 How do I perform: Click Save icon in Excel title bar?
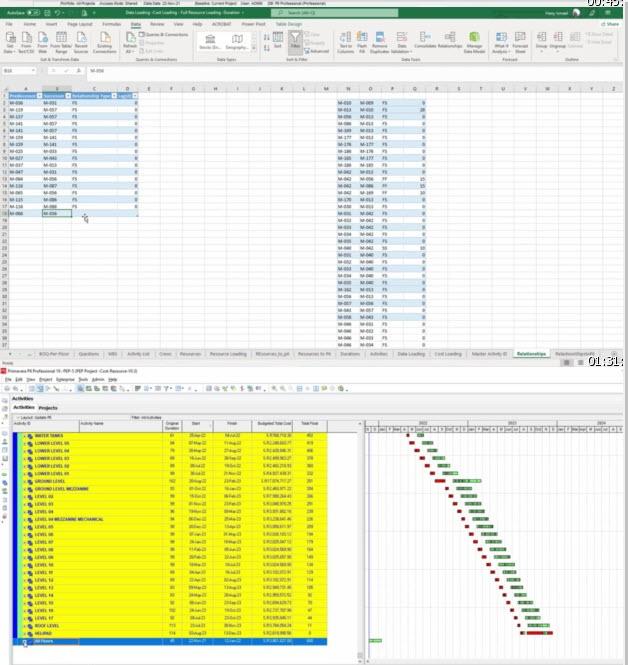[47, 13]
